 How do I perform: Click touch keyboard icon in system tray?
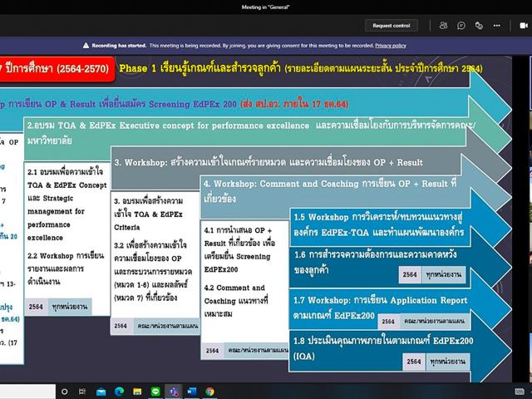519,392
